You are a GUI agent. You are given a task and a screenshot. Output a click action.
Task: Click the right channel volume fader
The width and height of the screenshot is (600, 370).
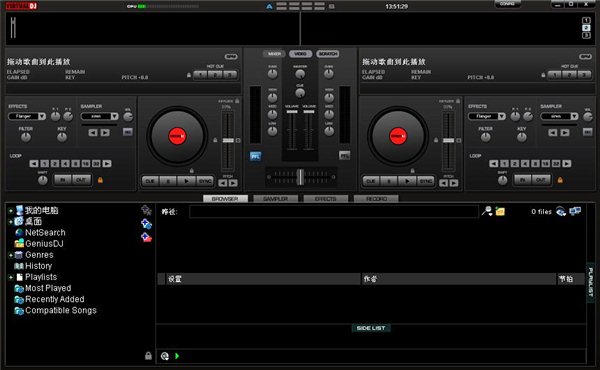(309, 112)
